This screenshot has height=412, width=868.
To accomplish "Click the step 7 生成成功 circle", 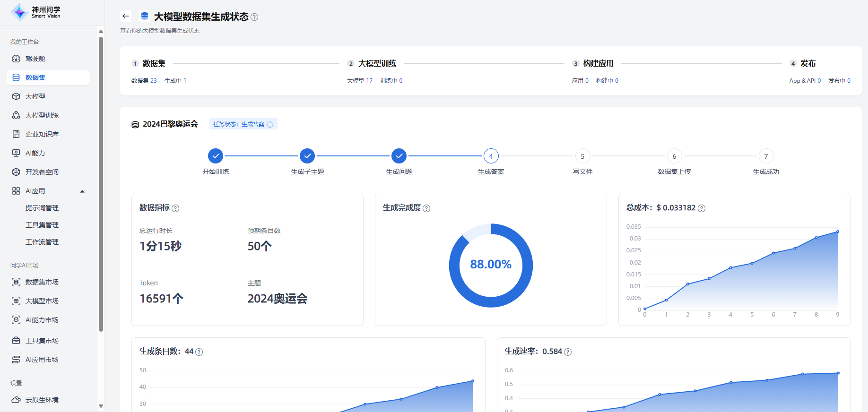I will pyautogui.click(x=766, y=156).
